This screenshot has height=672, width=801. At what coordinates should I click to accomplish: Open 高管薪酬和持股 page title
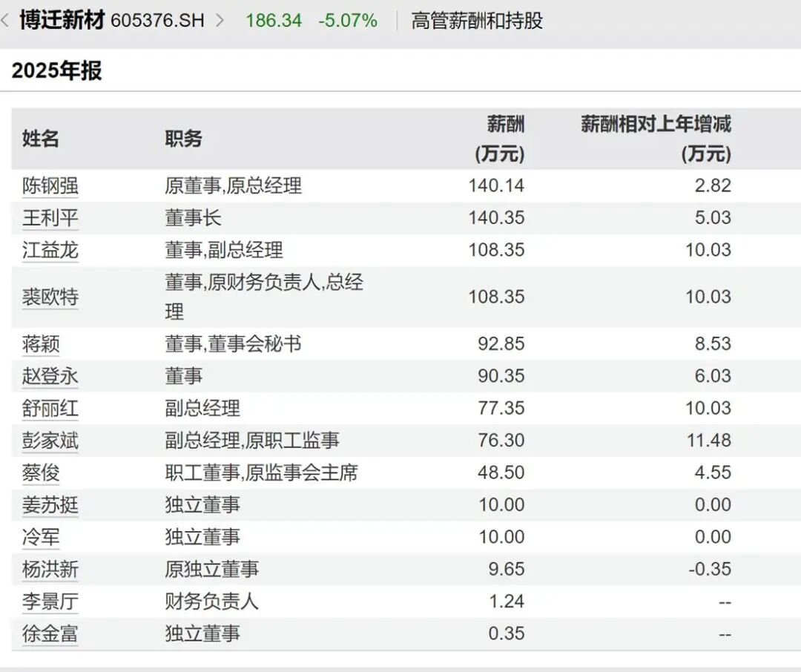(x=477, y=21)
